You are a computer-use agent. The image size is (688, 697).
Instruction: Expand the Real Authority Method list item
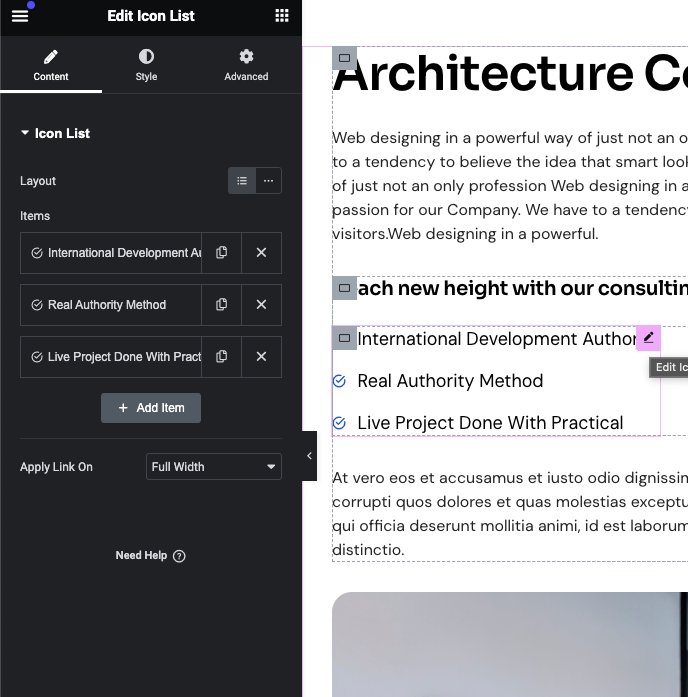110,305
